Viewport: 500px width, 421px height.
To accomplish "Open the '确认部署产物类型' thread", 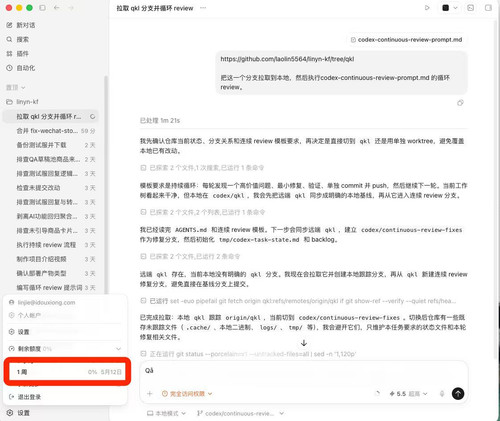I will (50, 273).
